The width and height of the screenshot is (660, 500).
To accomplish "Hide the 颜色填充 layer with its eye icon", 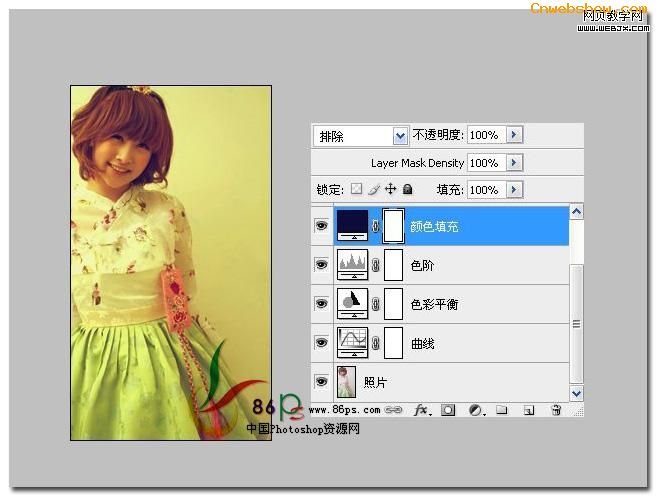I will point(322,226).
